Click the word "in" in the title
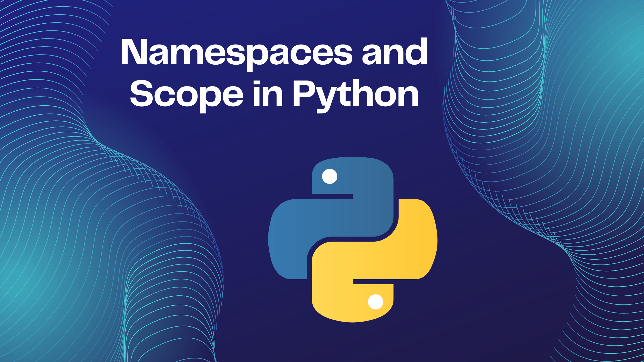 pos(268,94)
